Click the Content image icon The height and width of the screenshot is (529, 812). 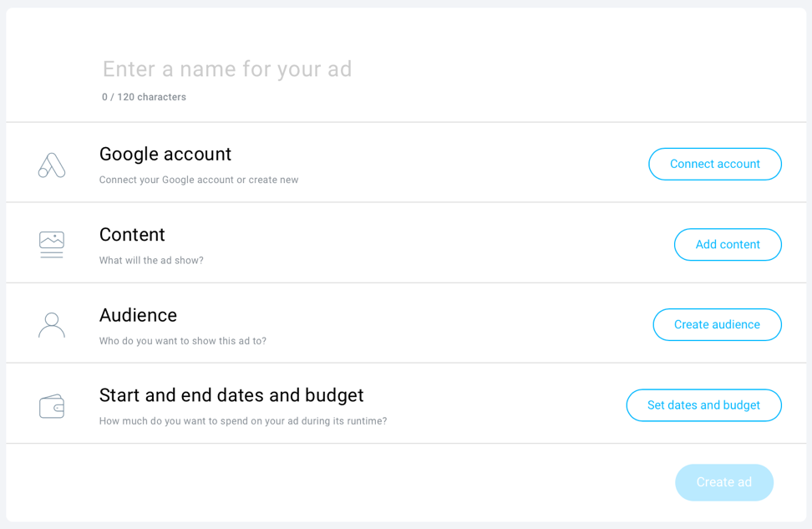[x=52, y=244]
